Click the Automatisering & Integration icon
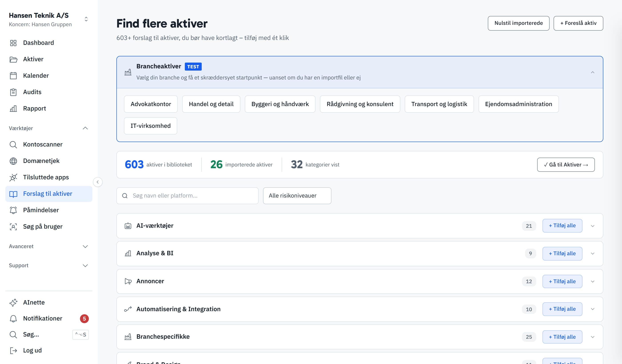 click(x=128, y=309)
